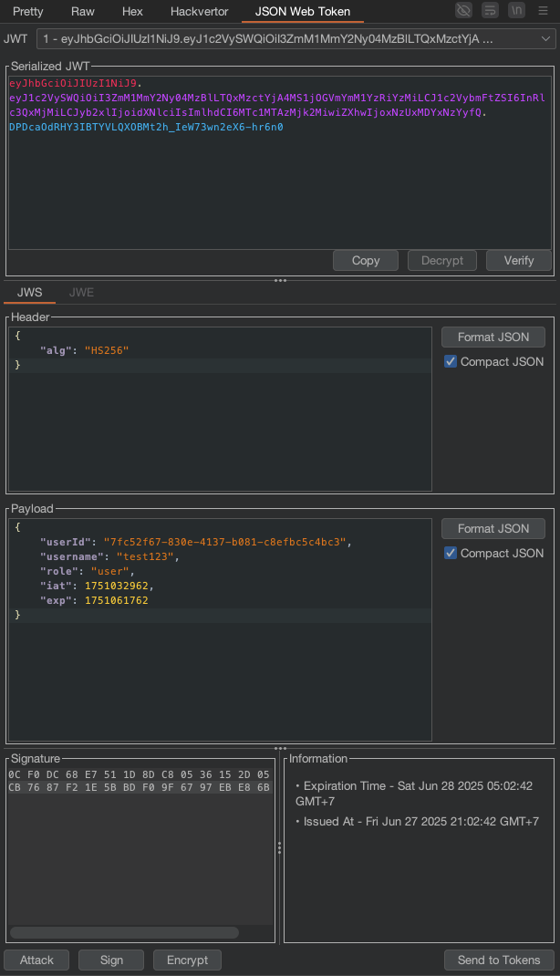This screenshot has height=976, width=560.
Task: Click the Expiration Time information entry
Action: (x=414, y=793)
